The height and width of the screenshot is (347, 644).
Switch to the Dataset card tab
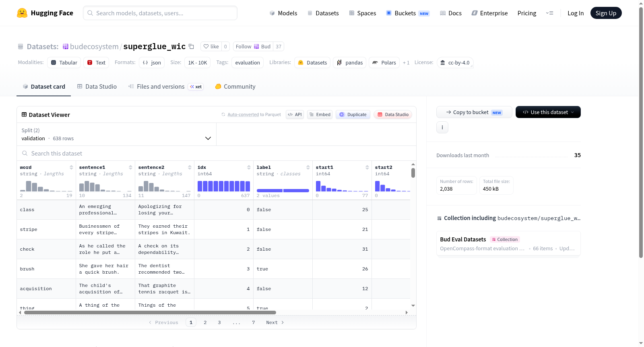click(44, 87)
